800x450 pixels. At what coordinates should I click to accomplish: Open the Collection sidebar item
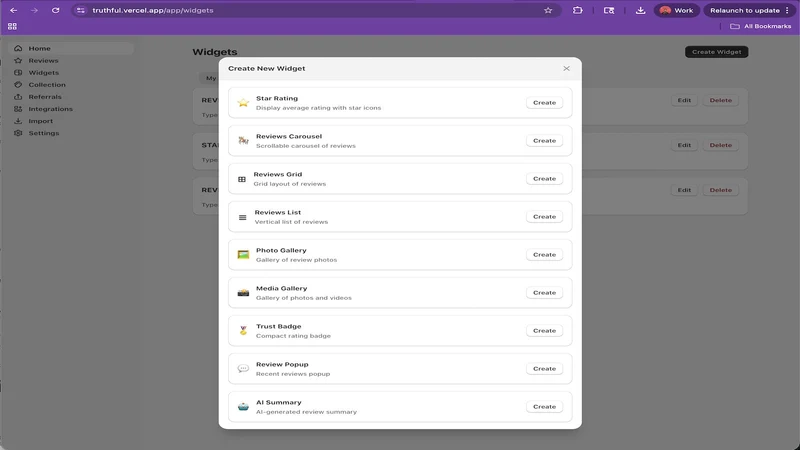point(71,85)
